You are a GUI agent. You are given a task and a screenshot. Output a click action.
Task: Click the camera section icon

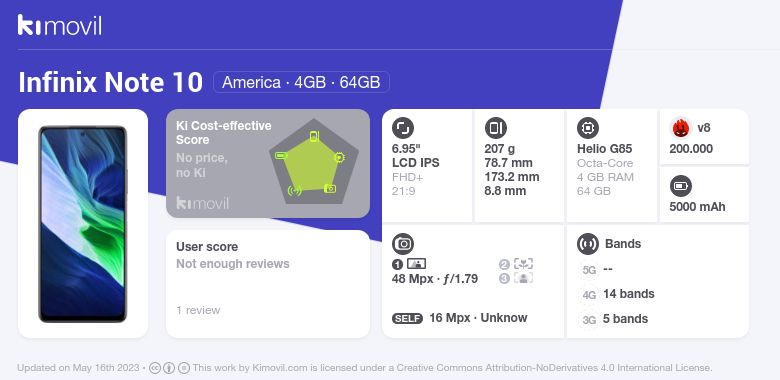tap(403, 244)
